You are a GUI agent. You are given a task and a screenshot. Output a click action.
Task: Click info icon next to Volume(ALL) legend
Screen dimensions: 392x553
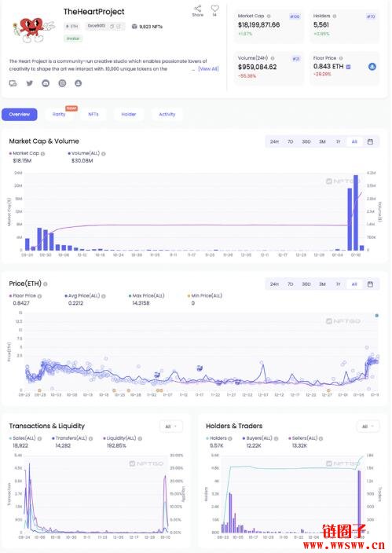click(104, 153)
